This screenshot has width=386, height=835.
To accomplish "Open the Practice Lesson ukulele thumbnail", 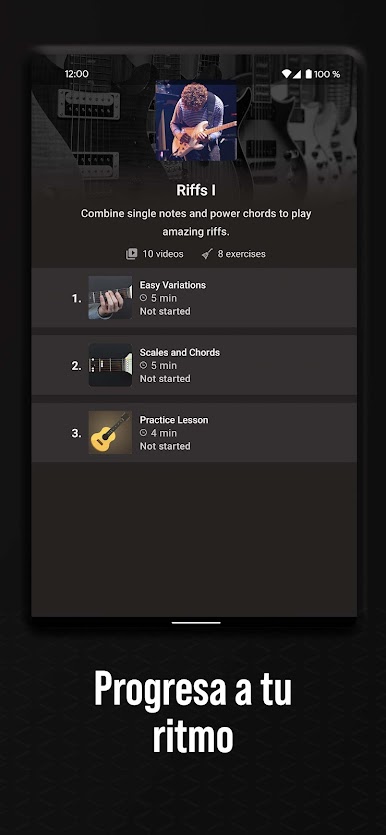I will click(x=110, y=432).
